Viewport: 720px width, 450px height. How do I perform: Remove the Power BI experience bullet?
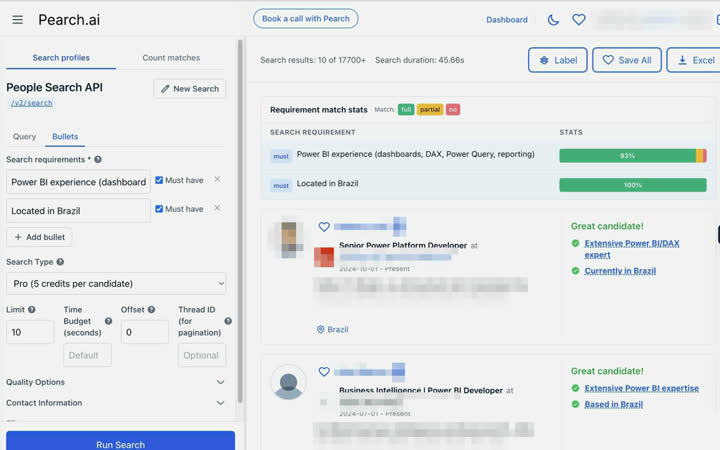click(217, 179)
